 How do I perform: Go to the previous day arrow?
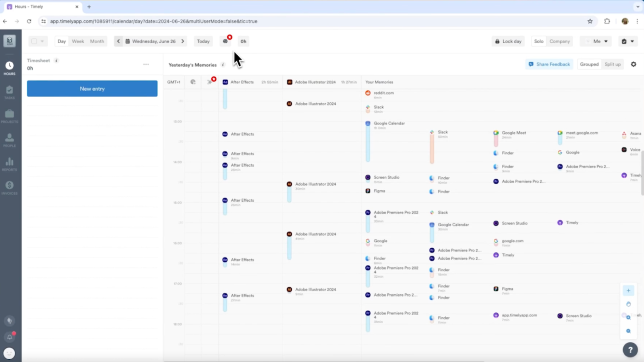(x=118, y=41)
